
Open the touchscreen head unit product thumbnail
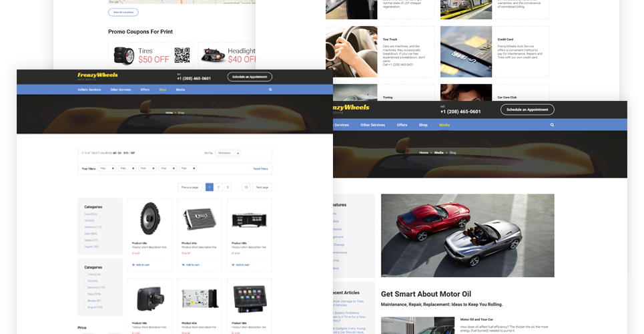click(250, 299)
